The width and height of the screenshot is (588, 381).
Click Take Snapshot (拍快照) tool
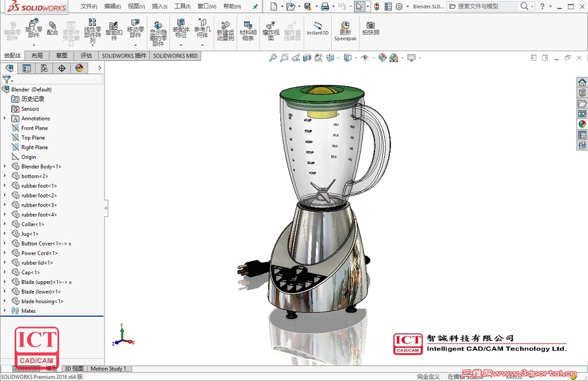tap(370, 29)
